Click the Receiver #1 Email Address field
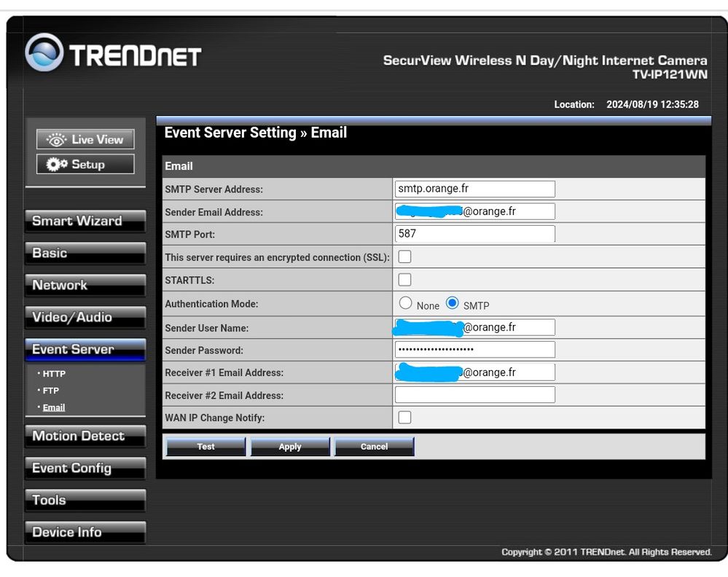 pyautogui.click(x=475, y=372)
